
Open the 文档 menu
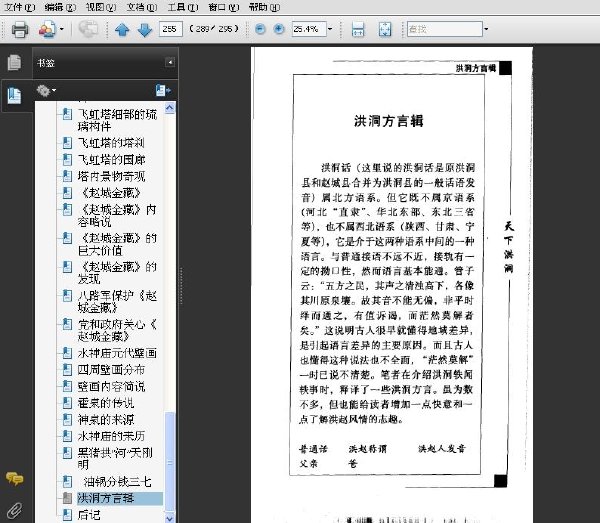click(x=142, y=7)
